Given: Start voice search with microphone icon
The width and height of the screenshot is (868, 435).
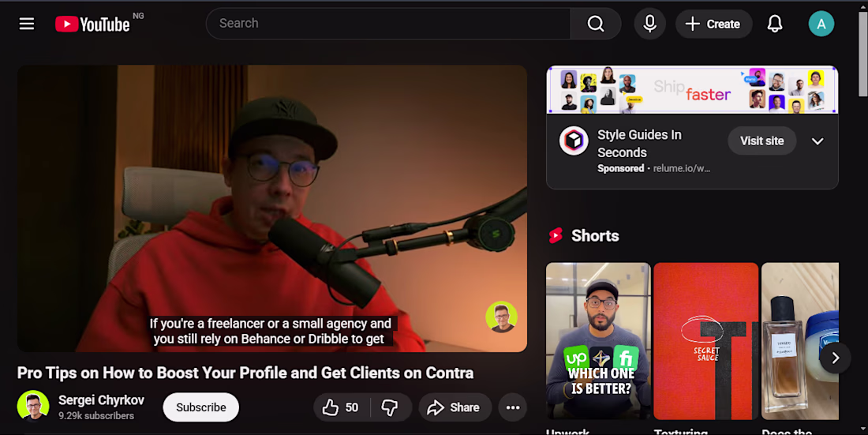Looking at the screenshot, I should pos(650,24).
